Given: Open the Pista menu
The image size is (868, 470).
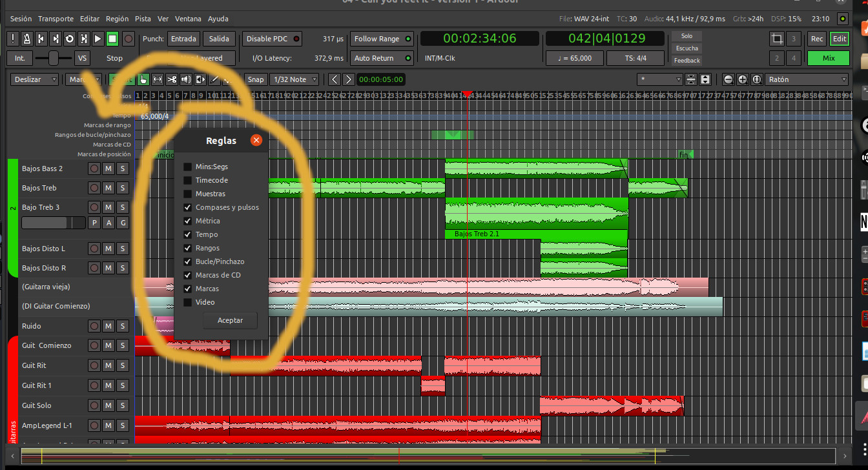Looking at the screenshot, I should (x=143, y=19).
